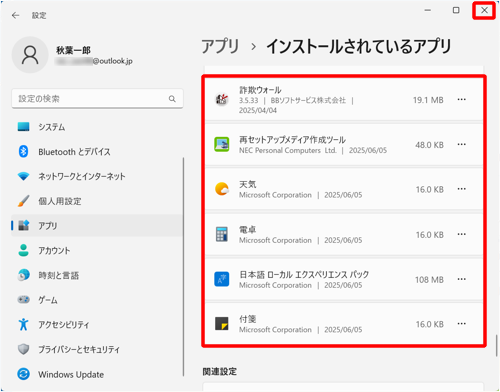The width and height of the screenshot is (500, 392).
Task: Open ネットワークとインターネット category
Action: [97, 176]
